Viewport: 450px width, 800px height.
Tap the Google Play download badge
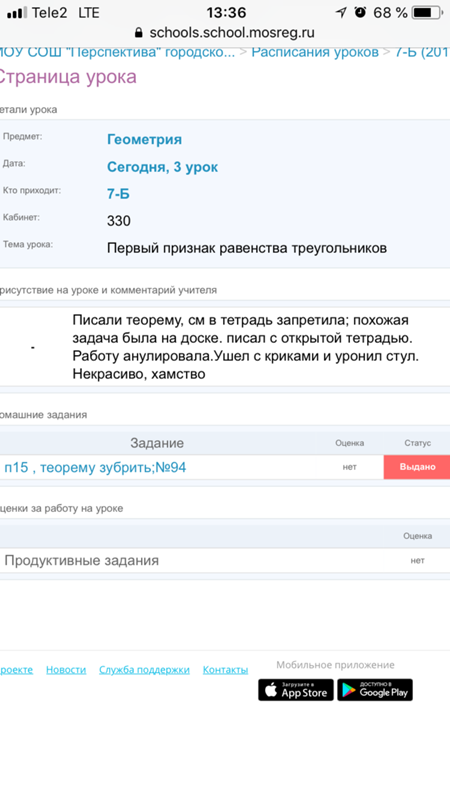pyautogui.click(x=375, y=690)
